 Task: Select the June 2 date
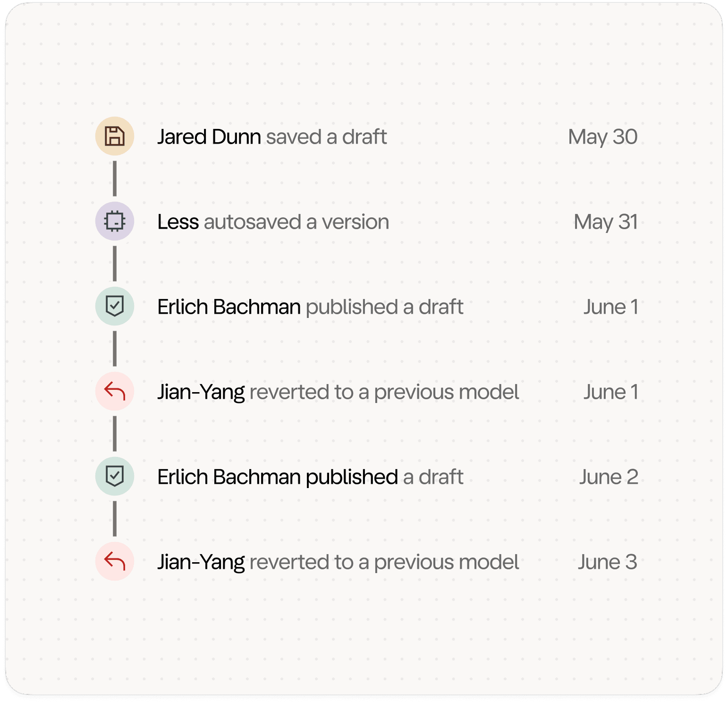click(x=609, y=477)
